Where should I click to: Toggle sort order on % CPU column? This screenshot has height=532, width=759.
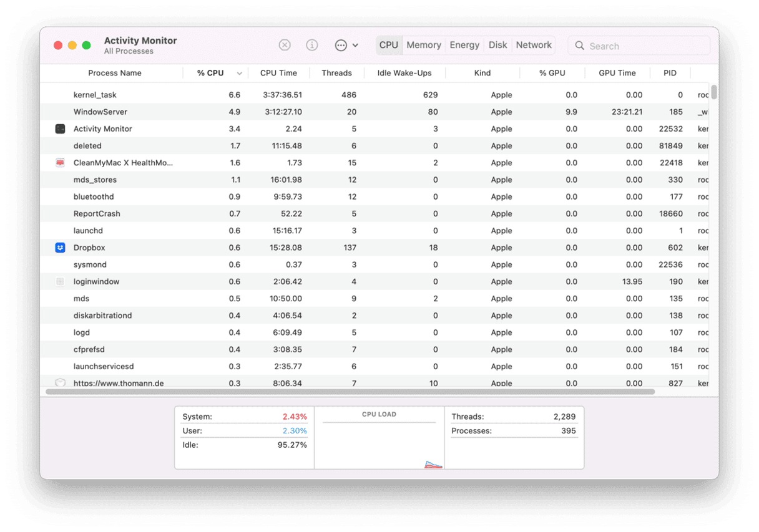coord(239,74)
